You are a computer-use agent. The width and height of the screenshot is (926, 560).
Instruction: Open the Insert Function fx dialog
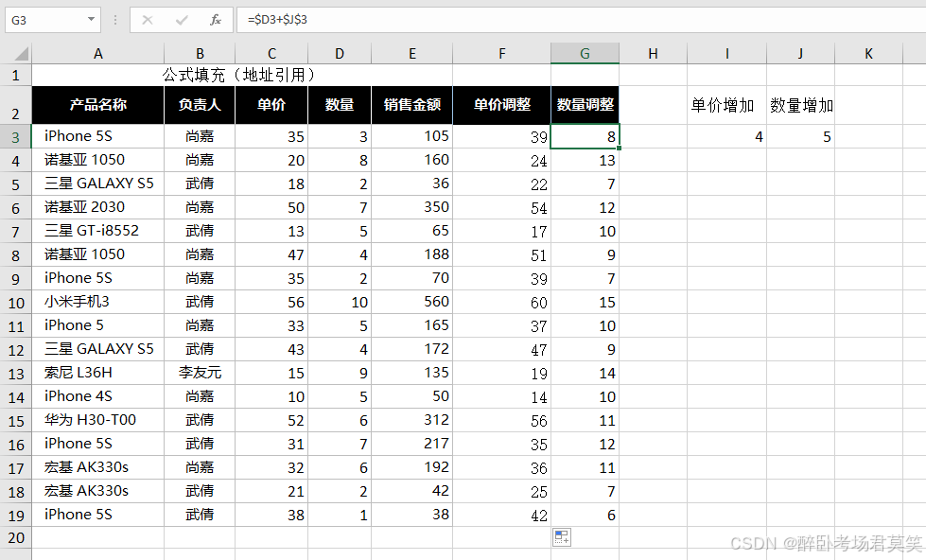click(216, 20)
